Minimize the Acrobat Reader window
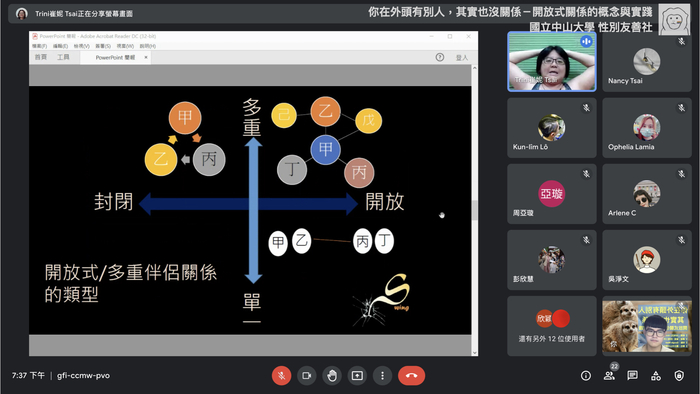700x394 pixels. coord(432,36)
